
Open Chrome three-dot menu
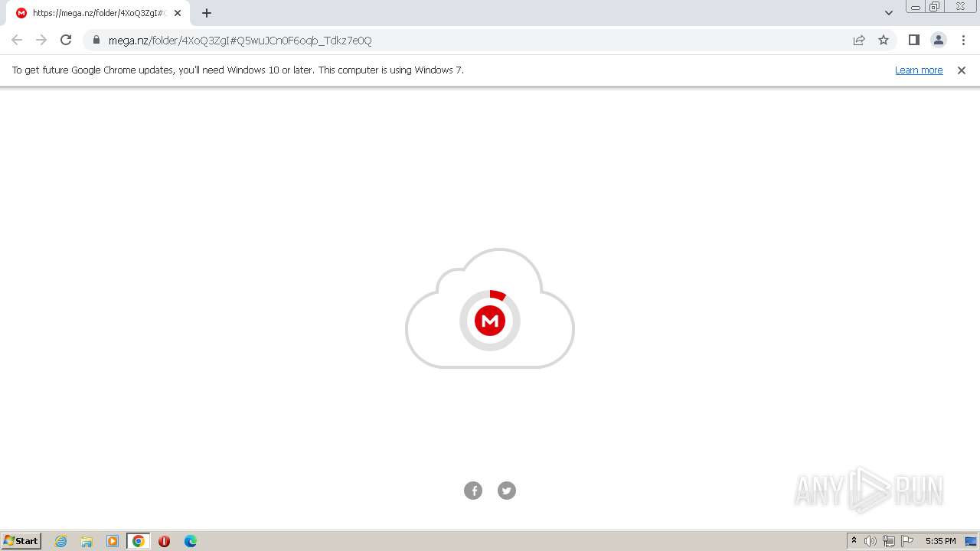[x=963, y=40]
